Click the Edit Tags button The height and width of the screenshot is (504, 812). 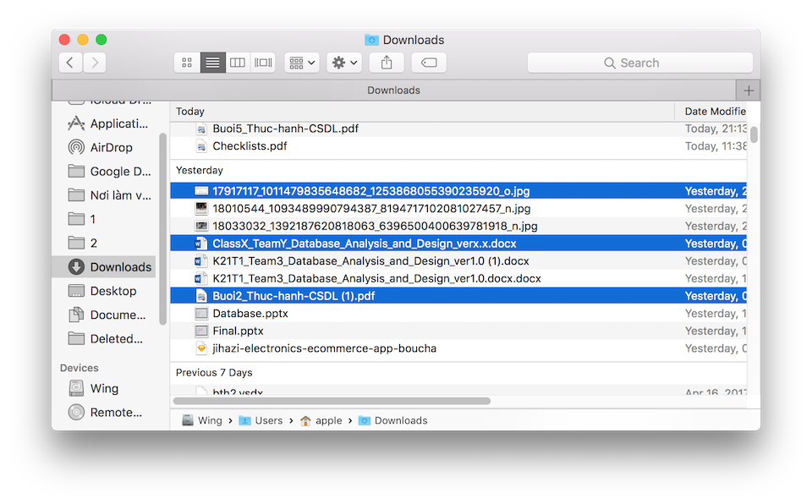click(429, 63)
